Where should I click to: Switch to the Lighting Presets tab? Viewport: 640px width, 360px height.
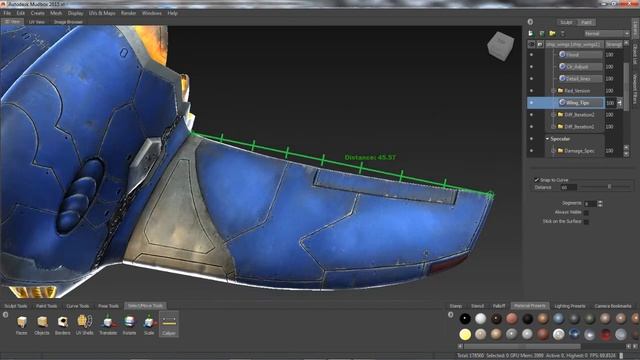[570, 306]
